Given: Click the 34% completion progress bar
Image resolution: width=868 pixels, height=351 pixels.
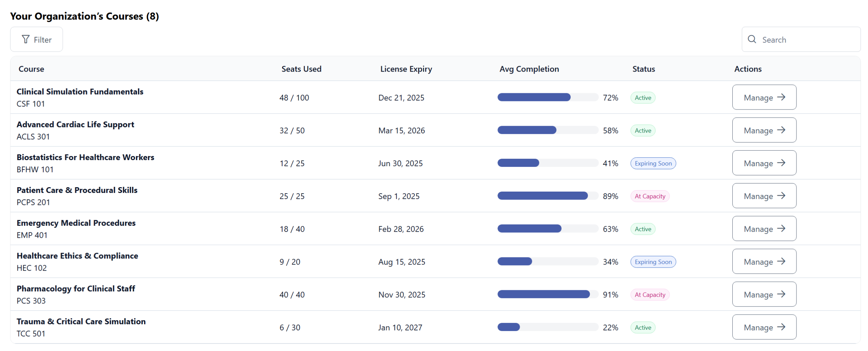Looking at the screenshot, I should click(x=548, y=262).
